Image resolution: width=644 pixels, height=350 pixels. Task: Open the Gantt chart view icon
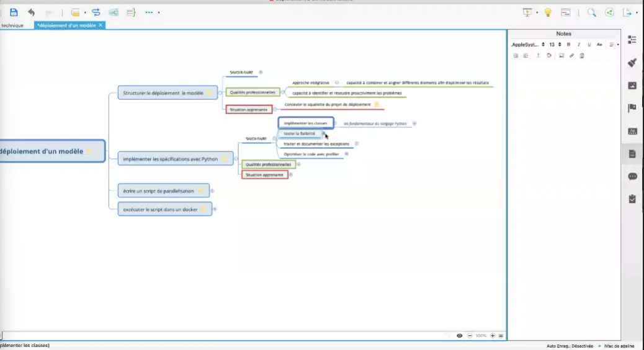point(566,12)
